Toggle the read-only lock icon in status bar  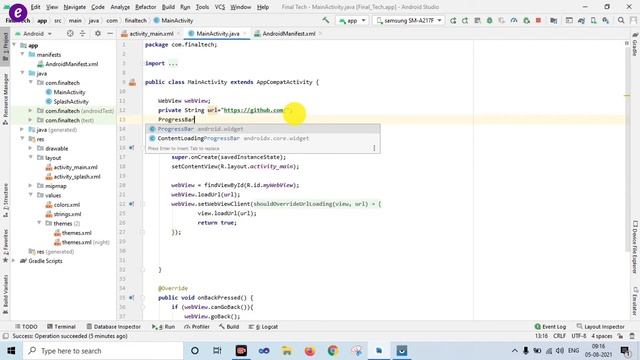click(620, 336)
